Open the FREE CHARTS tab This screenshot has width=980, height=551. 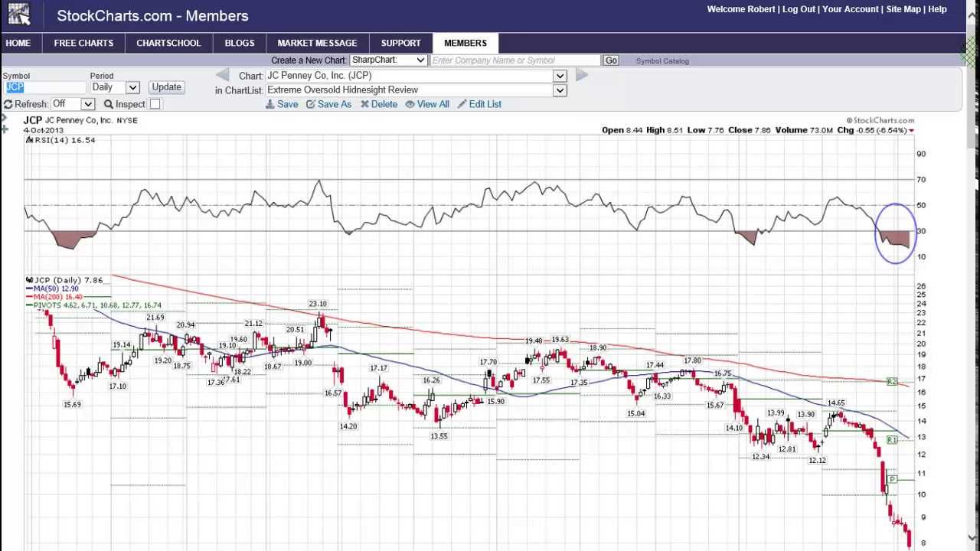83,43
